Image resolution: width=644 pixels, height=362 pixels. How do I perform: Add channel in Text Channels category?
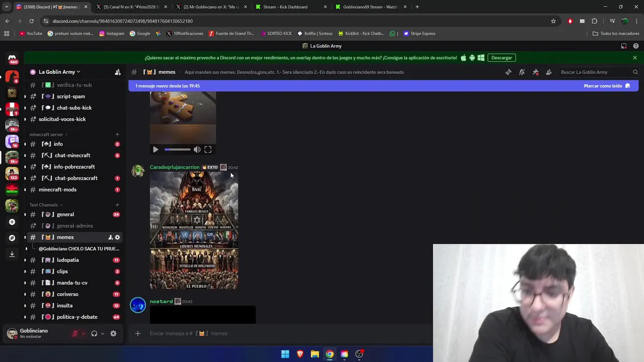click(x=117, y=205)
